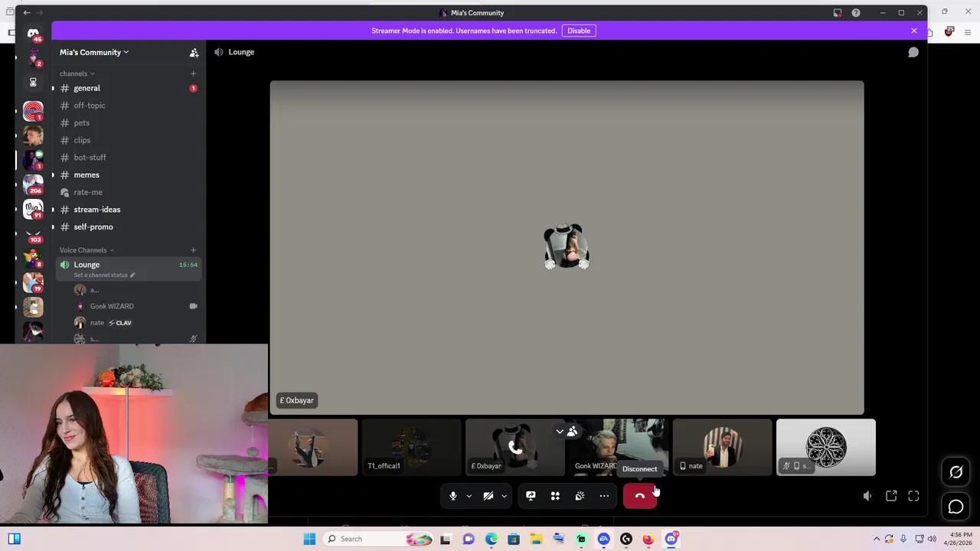980x551 pixels.
Task: Open server with 206 notifications
Action: [x=33, y=184]
